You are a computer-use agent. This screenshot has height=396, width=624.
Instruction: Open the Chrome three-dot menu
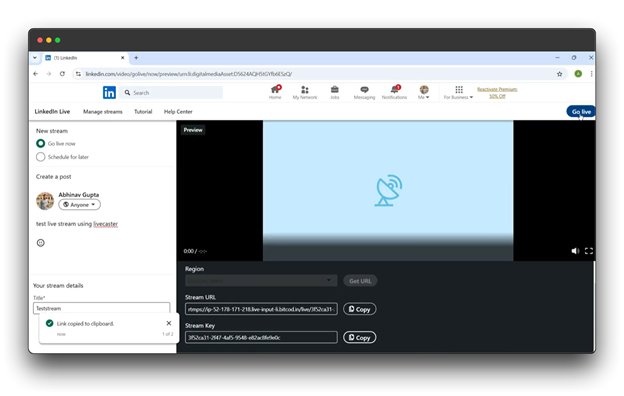591,74
